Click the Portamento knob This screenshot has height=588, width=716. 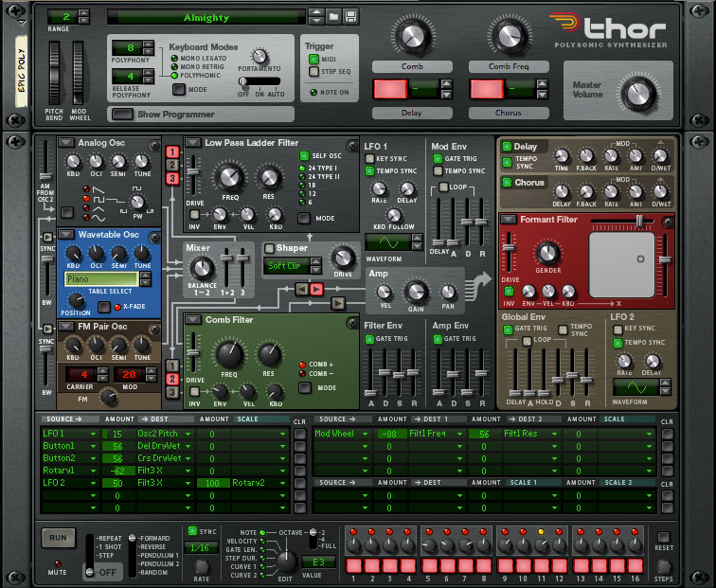(x=260, y=56)
